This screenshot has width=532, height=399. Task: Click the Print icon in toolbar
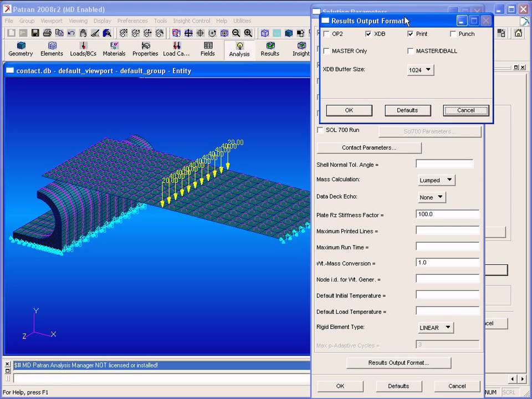tap(47, 33)
